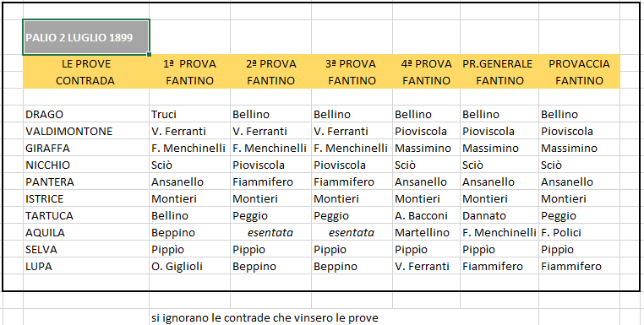Click esentata under the 2ª PROVA column
The height and width of the screenshot is (325, 644).
pos(270,233)
